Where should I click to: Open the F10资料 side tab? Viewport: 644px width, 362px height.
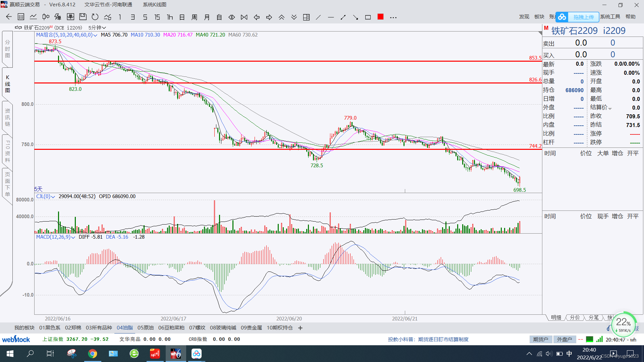(7, 151)
